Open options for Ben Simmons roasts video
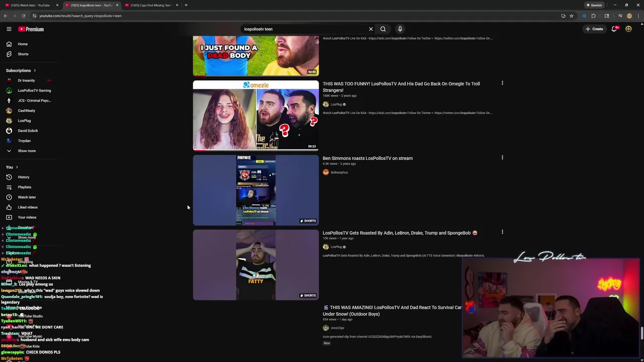The image size is (644, 362). [502, 157]
